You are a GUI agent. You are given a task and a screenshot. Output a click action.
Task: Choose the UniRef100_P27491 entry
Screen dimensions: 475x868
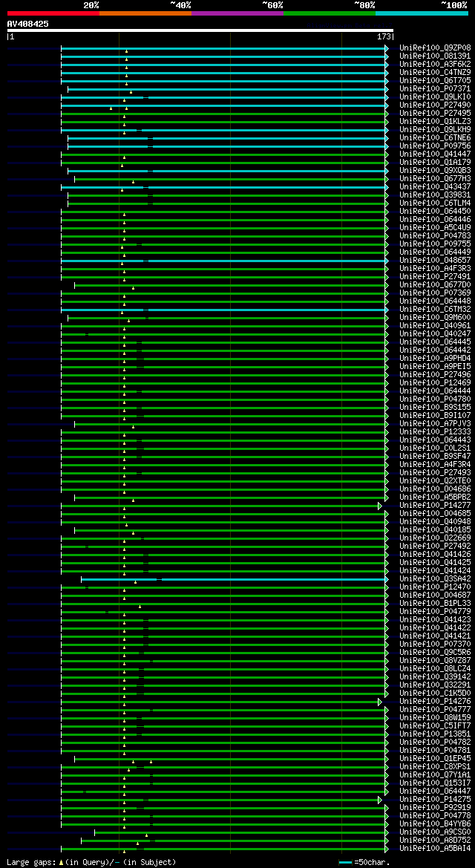tap(435, 277)
